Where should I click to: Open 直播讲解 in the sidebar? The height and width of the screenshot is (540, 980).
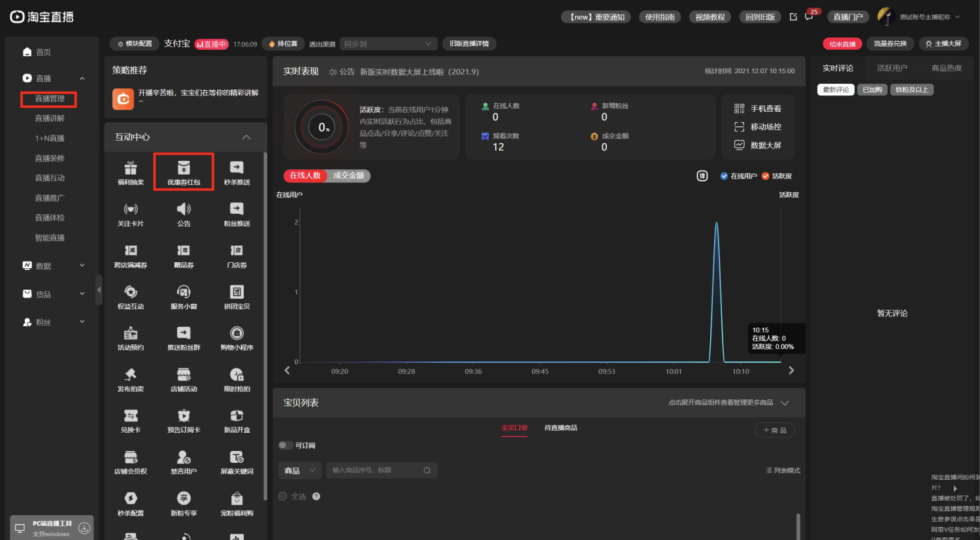(50, 118)
